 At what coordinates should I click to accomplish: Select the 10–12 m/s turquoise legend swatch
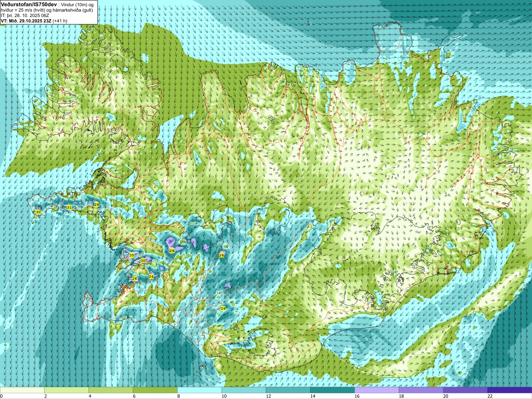coord(244,390)
